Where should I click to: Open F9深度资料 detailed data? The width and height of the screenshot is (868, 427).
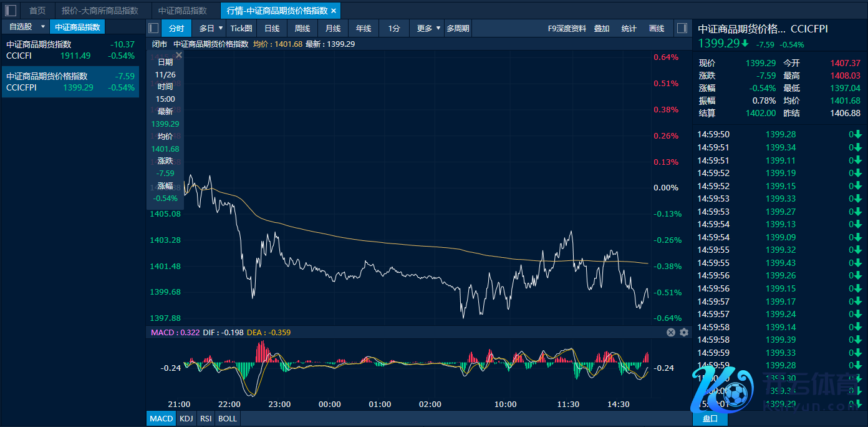tap(567, 28)
